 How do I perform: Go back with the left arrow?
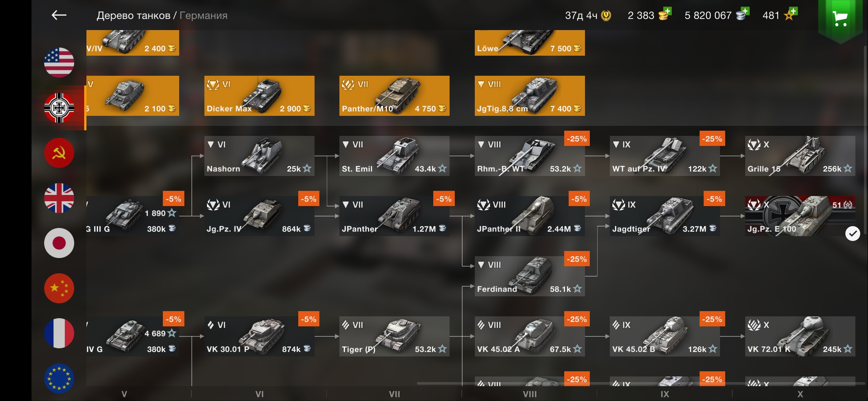tap(59, 15)
